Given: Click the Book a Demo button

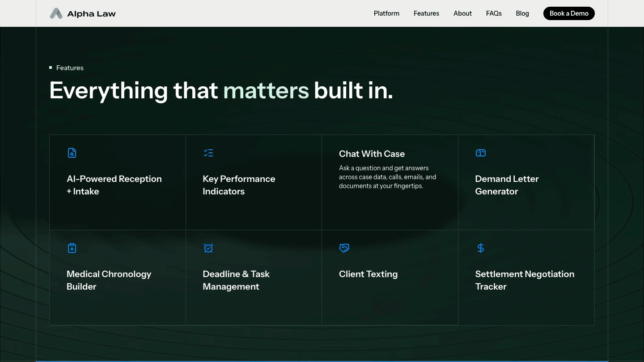Looking at the screenshot, I should click(569, 13).
